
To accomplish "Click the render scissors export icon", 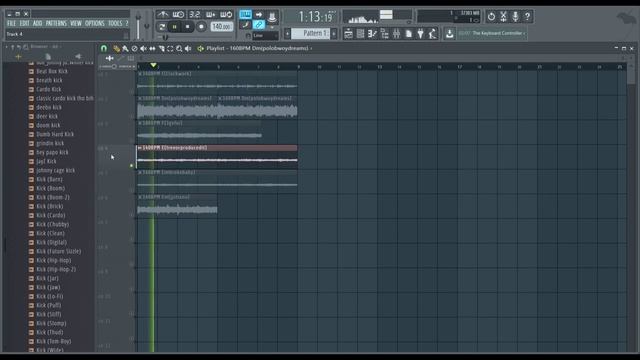I will (503, 16).
